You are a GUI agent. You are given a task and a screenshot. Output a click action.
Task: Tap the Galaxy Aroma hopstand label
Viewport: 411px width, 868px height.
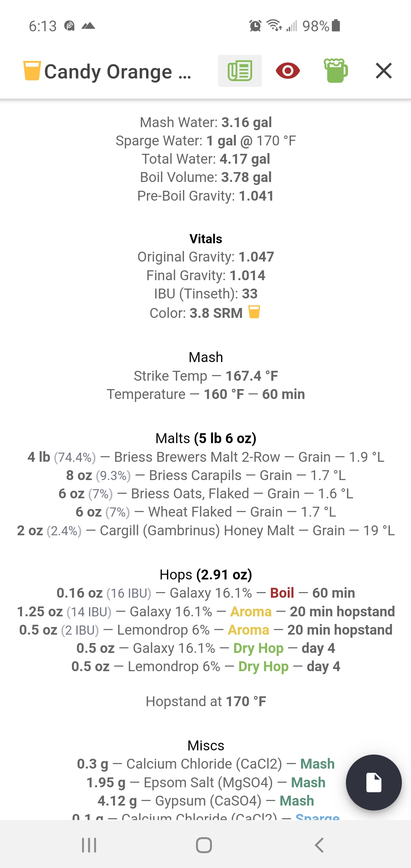click(251, 611)
